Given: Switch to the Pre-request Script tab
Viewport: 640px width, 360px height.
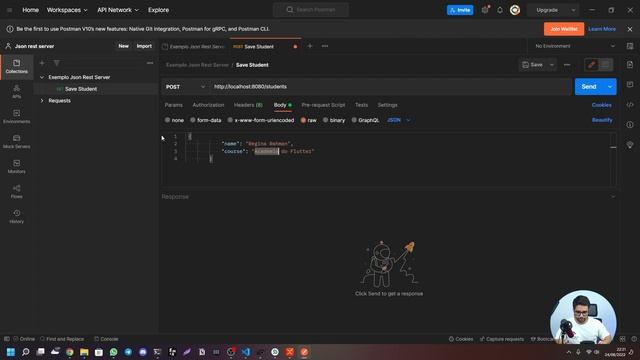Looking at the screenshot, I should tap(323, 105).
